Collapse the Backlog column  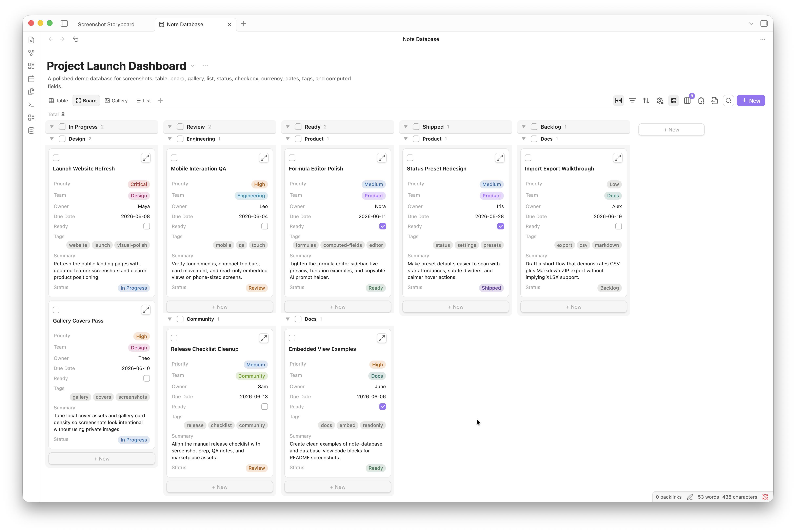(523, 127)
